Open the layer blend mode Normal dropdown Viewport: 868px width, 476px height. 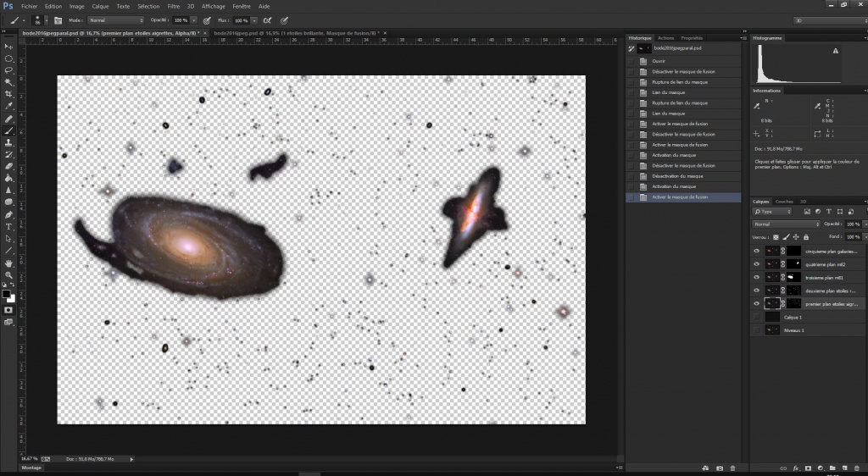point(786,224)
